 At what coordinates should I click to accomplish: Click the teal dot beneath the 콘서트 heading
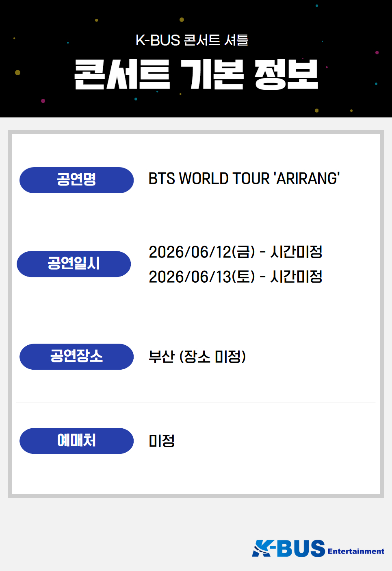tap(136, 99)
